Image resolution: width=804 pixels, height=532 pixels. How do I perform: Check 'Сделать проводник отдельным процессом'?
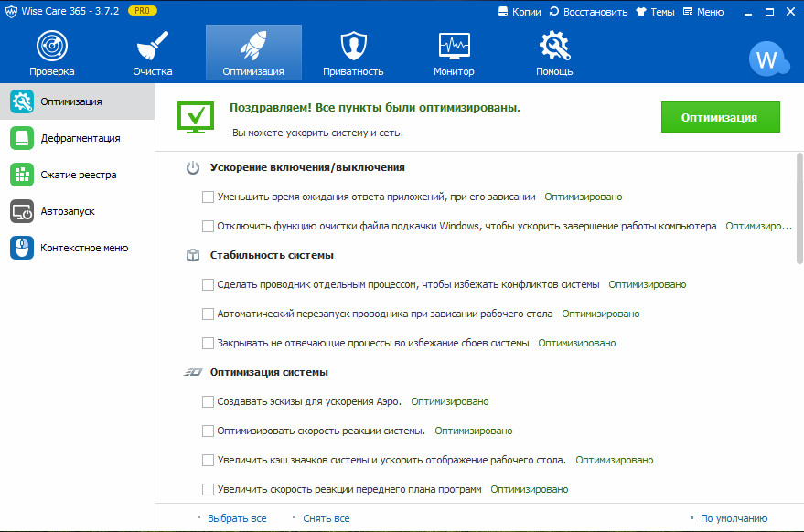tap(208, 284)
